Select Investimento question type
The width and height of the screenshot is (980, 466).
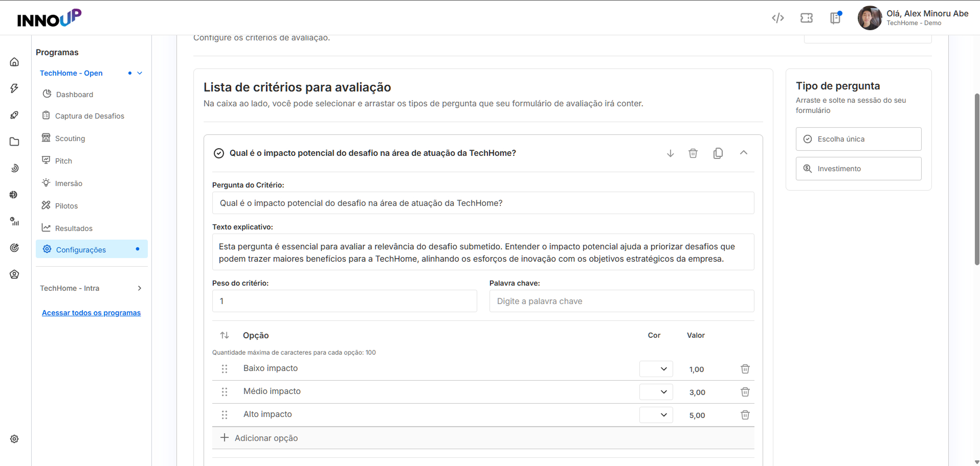pos(858,169)
